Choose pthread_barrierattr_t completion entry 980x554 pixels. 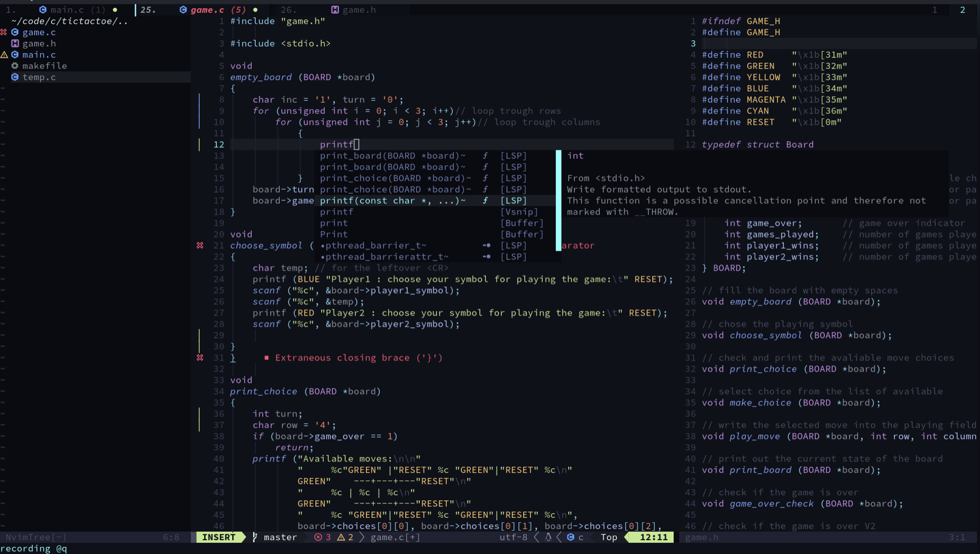point(435,257)
